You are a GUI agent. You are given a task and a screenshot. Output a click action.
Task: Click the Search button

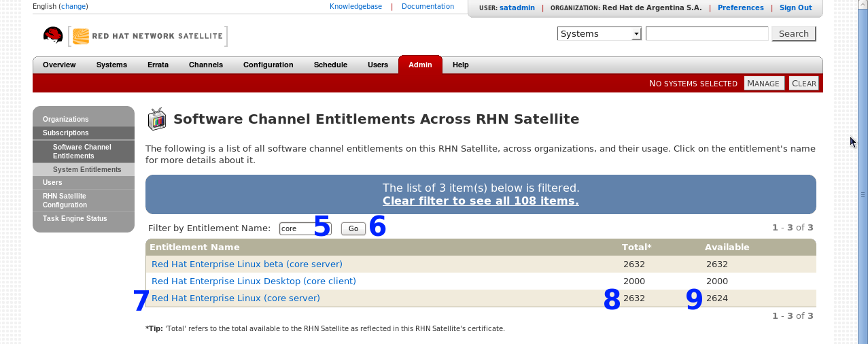tap(794, 34)
